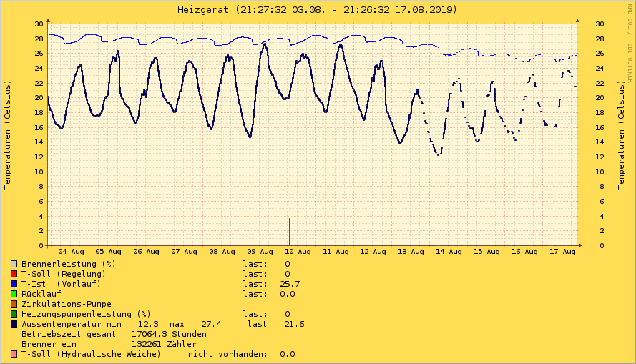This screenshot has width=636, height=364.
Task: Click the 'Betriebszeit gesamt' hours line
Action: tap(114, 335)
